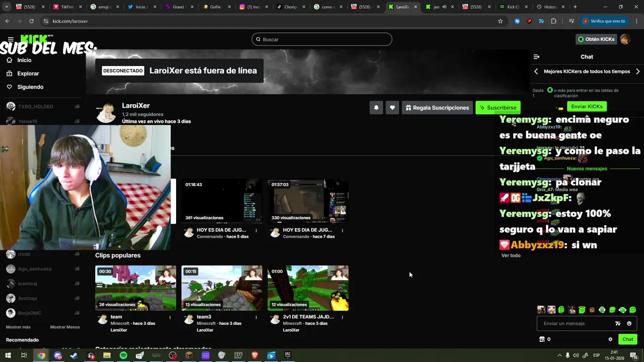This screenshot has height=362, width=644.
Task: Open the user profile avatar menu
Action: click(x=625, y=39)
